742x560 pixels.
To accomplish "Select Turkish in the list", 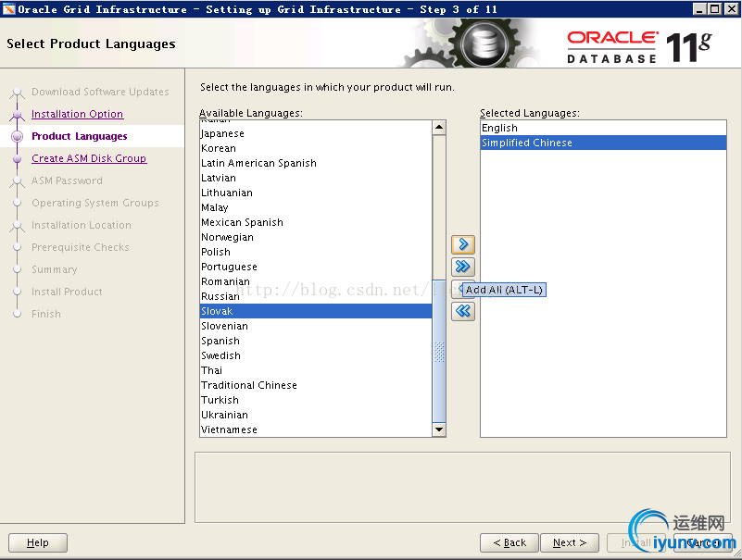I will pos(316,400).
